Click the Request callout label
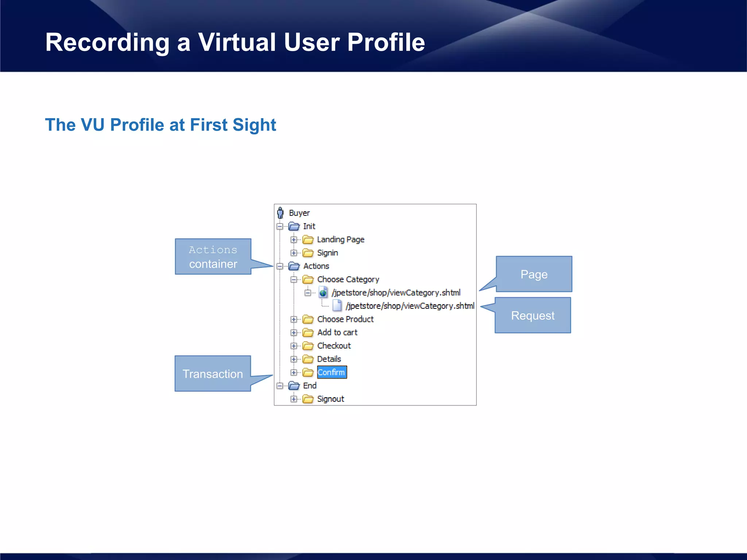The image size is (747, 560). tap(533, 315)
